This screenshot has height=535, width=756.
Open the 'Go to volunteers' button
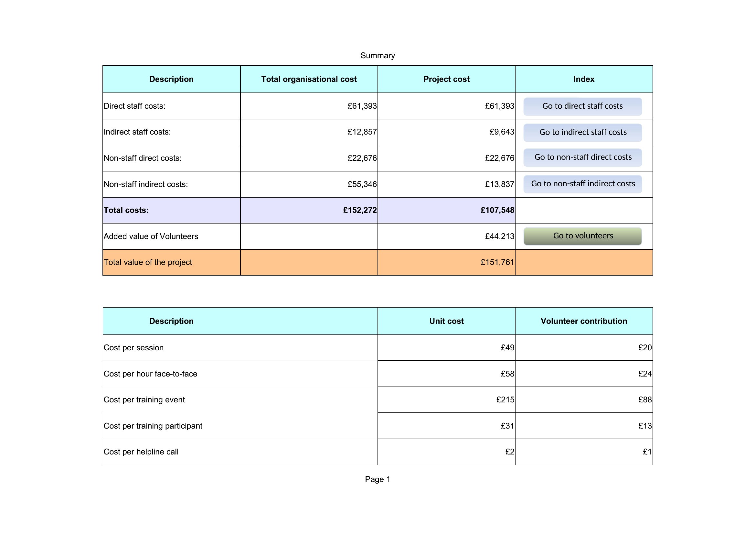click(x=582, y=236)
